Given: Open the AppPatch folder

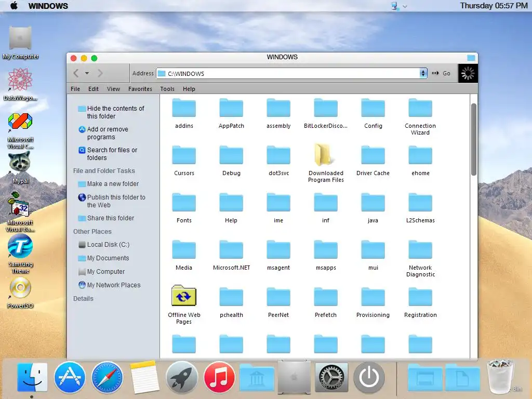Looking at the screenshot, I should click(231, 113).
